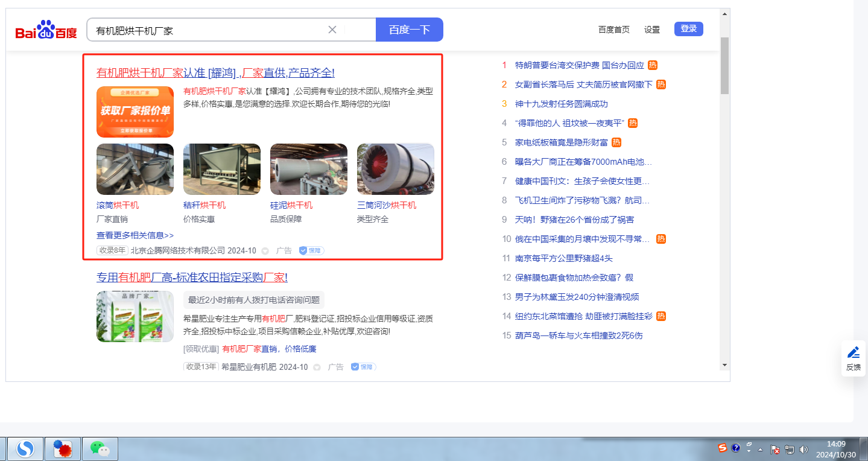Open the volume speaker tray icon
Screen dimensions: 868x461
[x=803, y=450]
